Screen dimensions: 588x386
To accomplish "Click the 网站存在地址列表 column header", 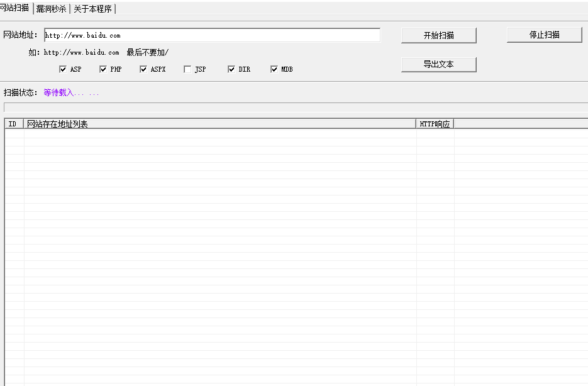I will coord(219,124).
